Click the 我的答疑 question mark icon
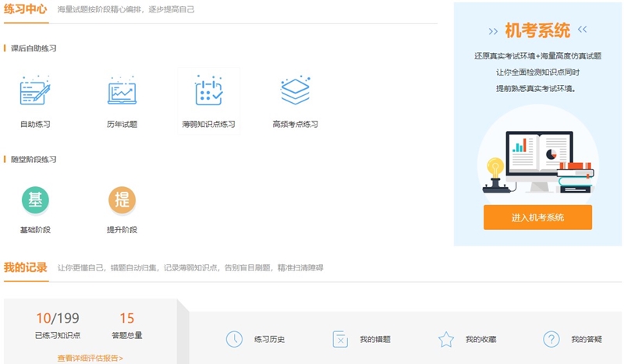This screenshot has height=364, width=624. point(551,339)
